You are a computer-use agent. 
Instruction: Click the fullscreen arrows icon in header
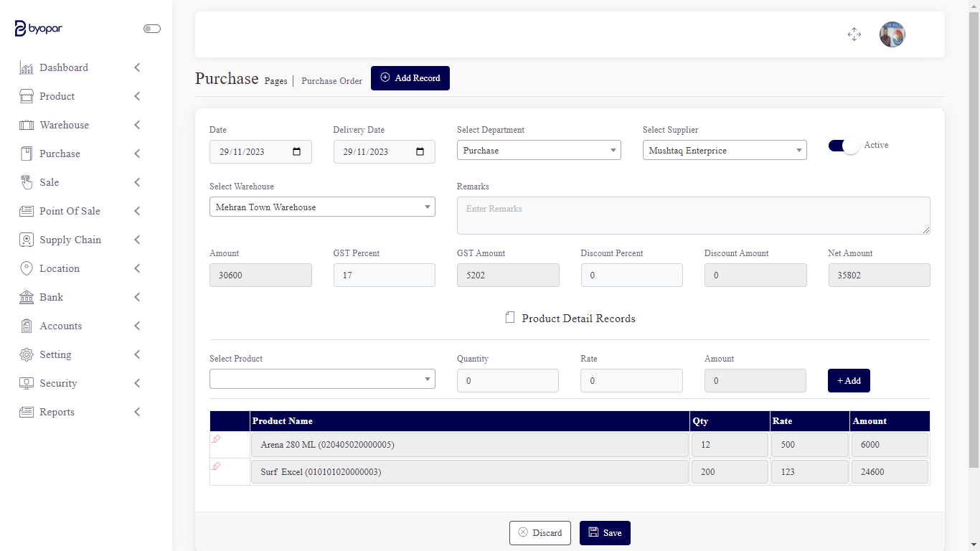854,34
